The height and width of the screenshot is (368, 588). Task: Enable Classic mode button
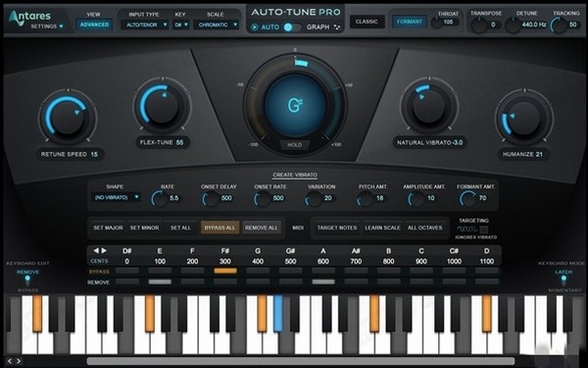click(x=367, y=22)
